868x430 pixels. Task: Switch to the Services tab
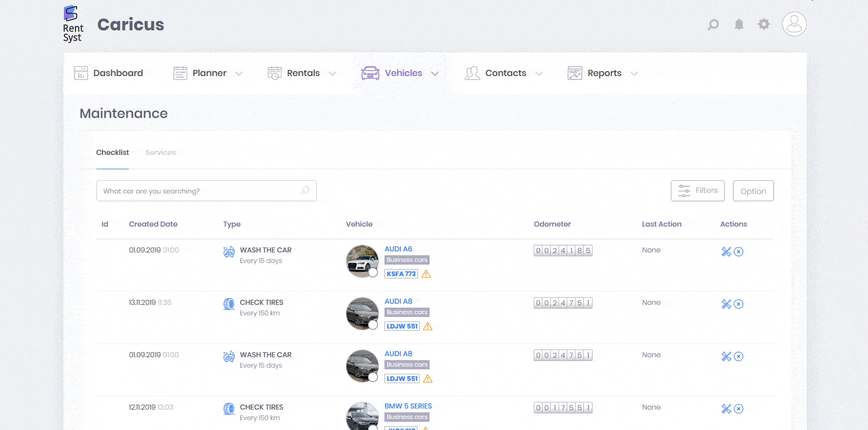pos(160,153)
